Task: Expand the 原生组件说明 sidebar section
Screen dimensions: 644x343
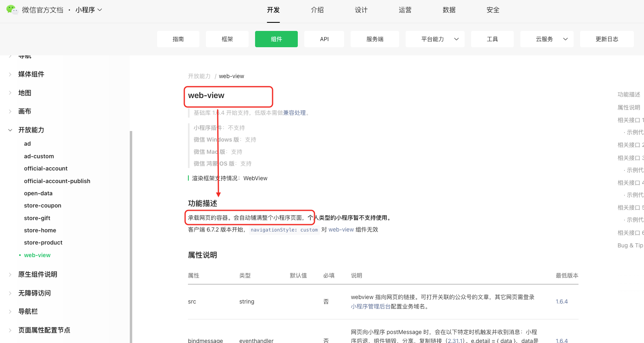Action: pyautogui.click(x=10, y=274)
